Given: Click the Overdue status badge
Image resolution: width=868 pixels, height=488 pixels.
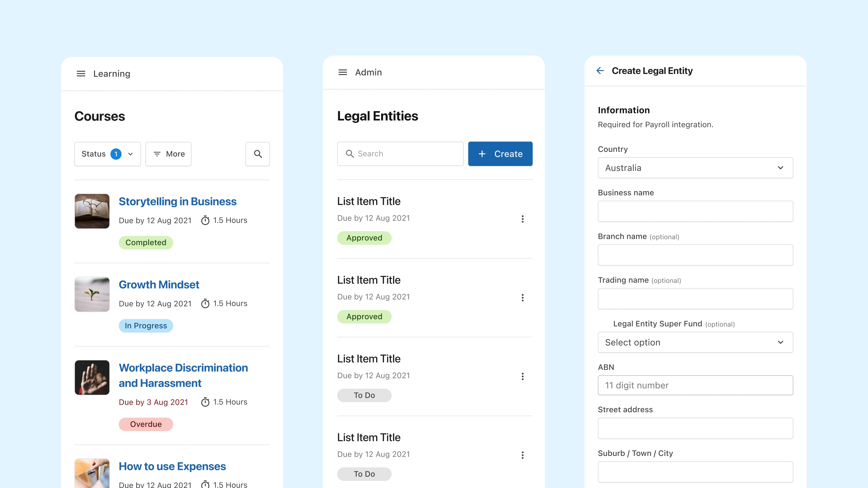Looking at the screenshot, I should pos(146,424).
